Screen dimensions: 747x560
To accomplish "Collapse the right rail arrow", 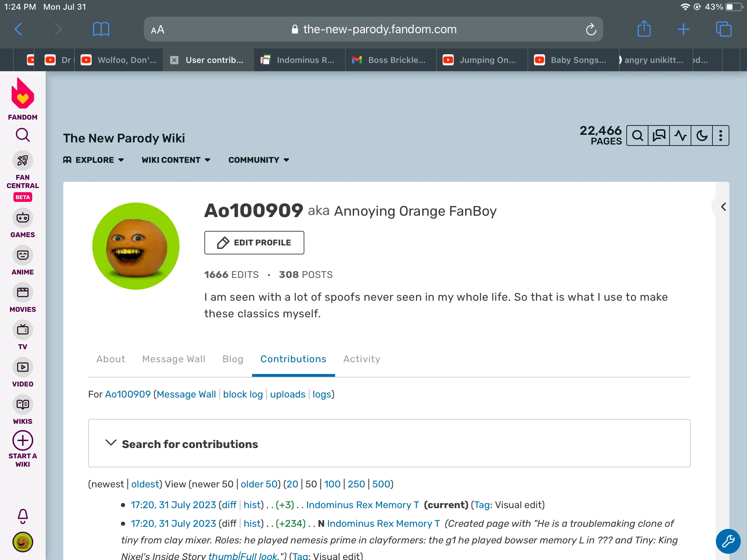I will coord(723,207).
